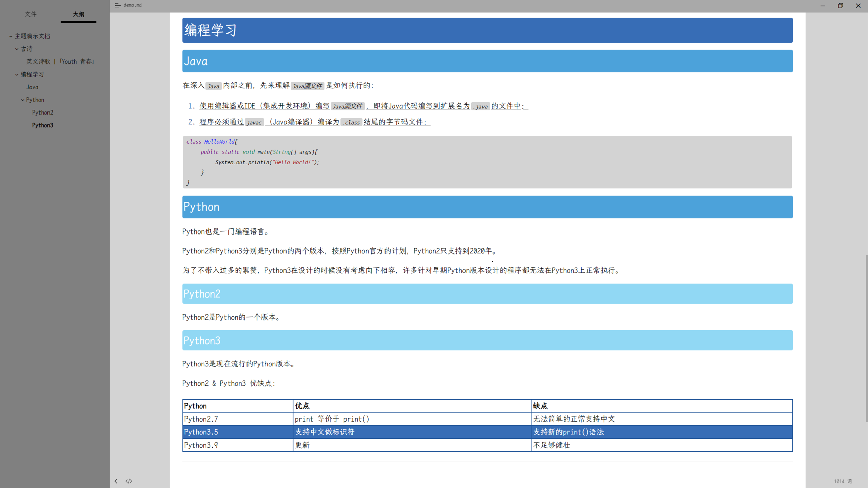Select the Python2.7 table cell
The width and height of the screenshot is (868, 488).
(x=238, y=419)
